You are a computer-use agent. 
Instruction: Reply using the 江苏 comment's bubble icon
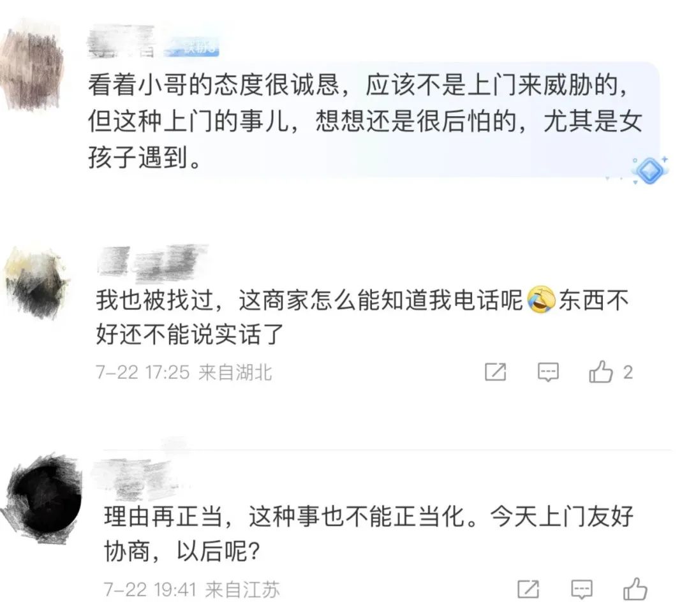pyautogui.click(x=581, y=589)
